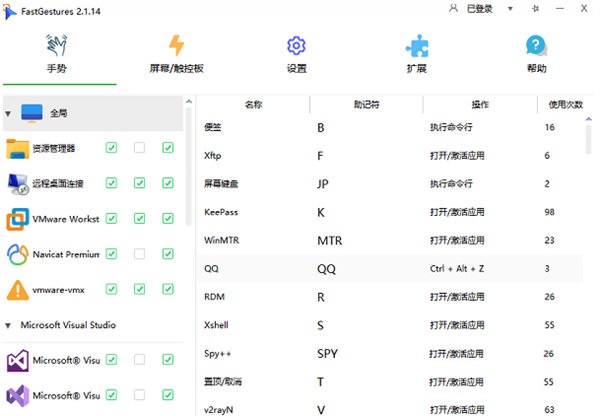Collapse the Microsoft Visual Studio group
The image size is (600, 416).
click(8, 326)
